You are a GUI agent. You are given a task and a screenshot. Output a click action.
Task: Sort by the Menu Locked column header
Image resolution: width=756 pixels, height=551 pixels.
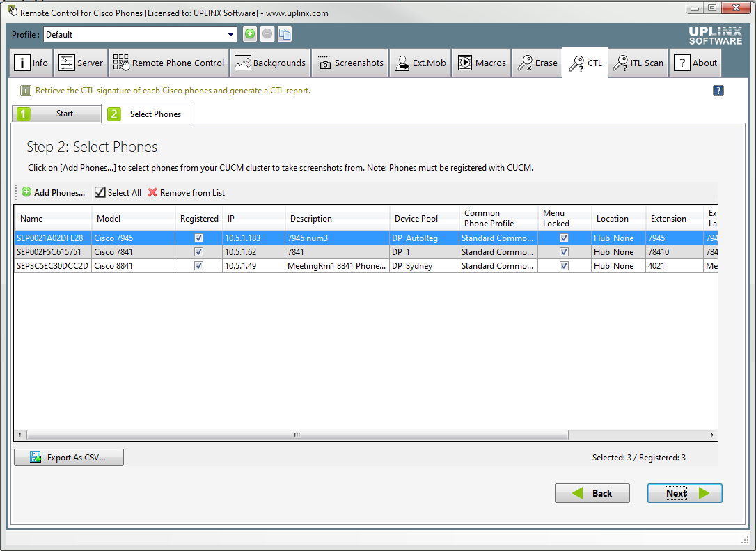point(565,218)
